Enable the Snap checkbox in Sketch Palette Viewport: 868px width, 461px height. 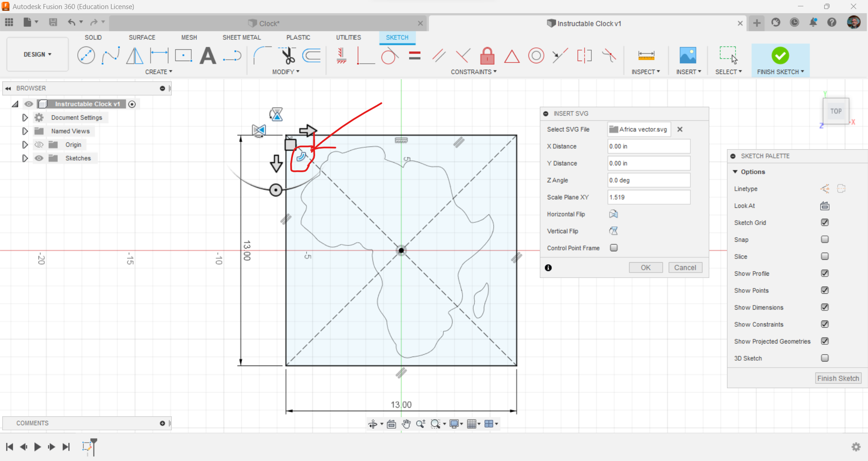(825, 240)
